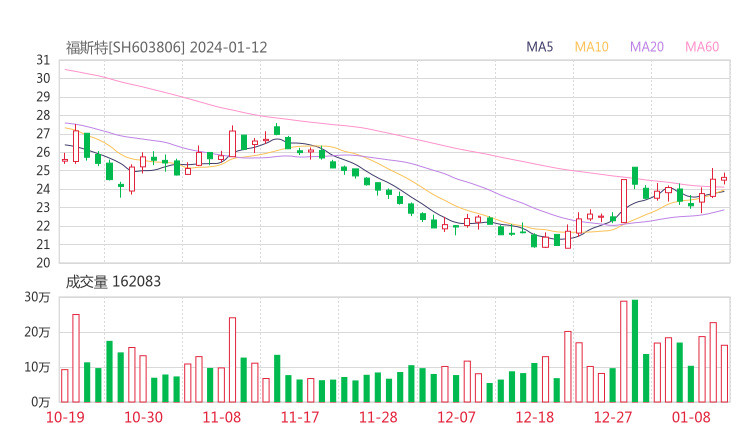Click the 10-19 date axis label

(x=65, y=417)
